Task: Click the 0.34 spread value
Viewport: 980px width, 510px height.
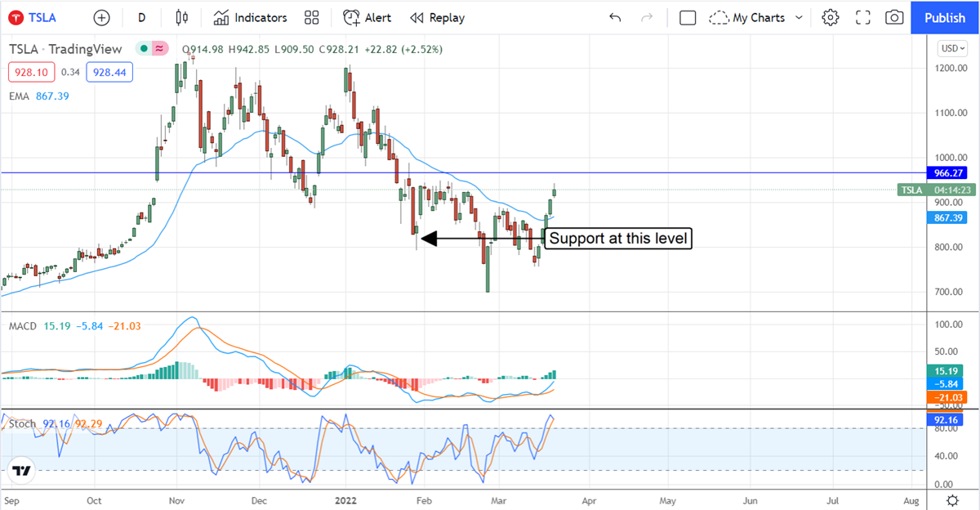Action: [71, 73]
